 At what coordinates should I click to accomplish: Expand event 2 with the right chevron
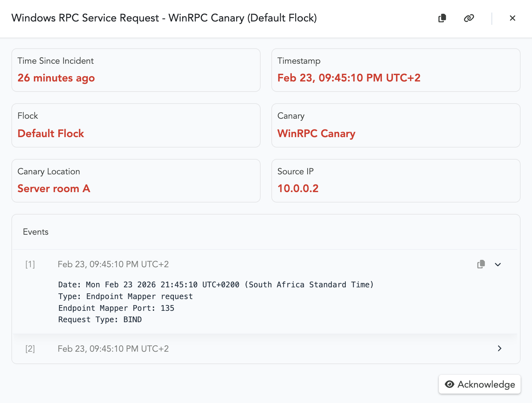click(x=500, y=348)
